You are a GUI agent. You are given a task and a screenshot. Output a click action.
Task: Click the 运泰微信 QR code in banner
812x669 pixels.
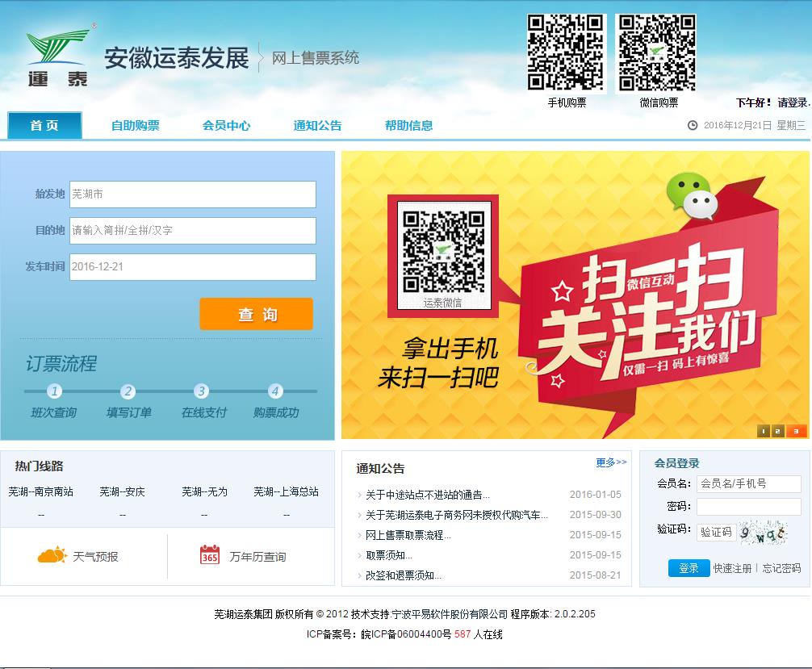point(443,251)
